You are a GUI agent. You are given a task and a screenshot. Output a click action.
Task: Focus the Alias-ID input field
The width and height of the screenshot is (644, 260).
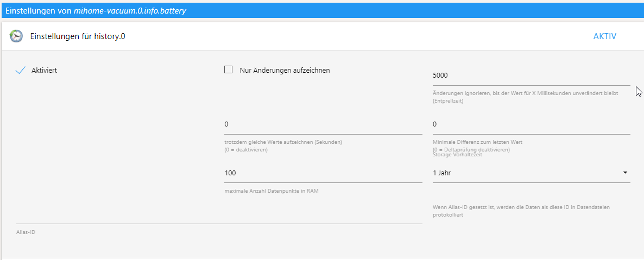point(219,215)
